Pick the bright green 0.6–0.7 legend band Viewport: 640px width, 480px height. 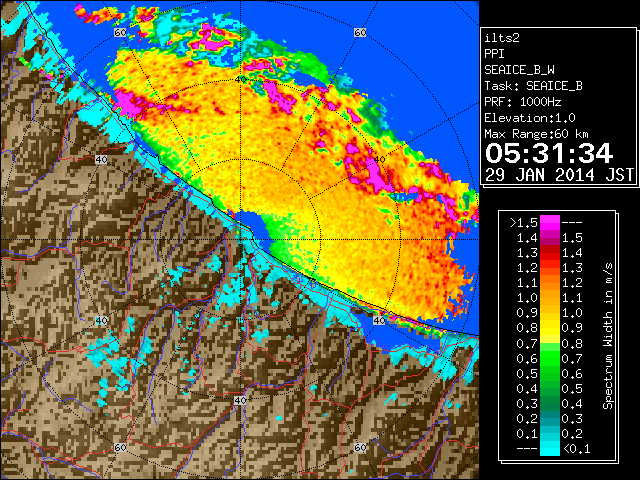(x=549, y=358)
